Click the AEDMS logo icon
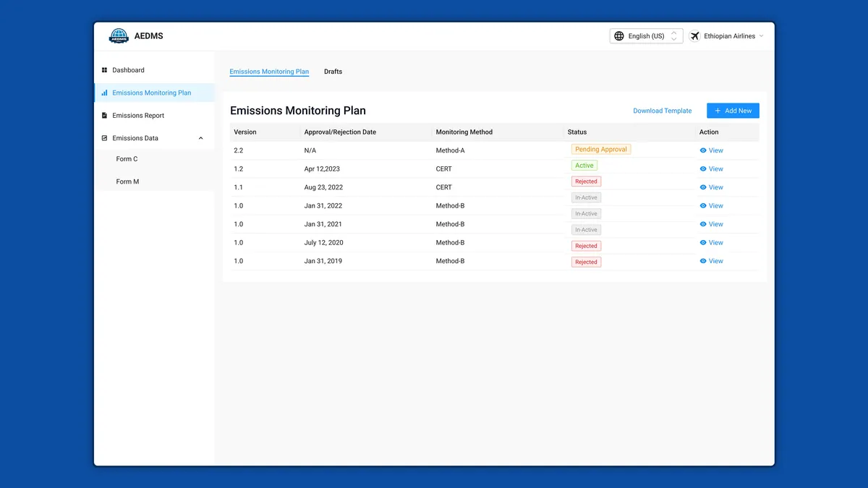 pos(119,36)
